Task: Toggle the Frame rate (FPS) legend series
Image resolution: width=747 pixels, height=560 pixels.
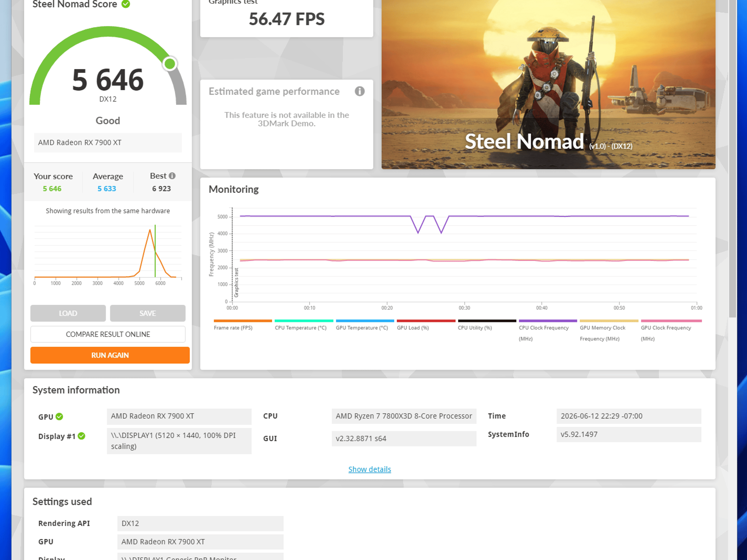Action: click(243, 325)
